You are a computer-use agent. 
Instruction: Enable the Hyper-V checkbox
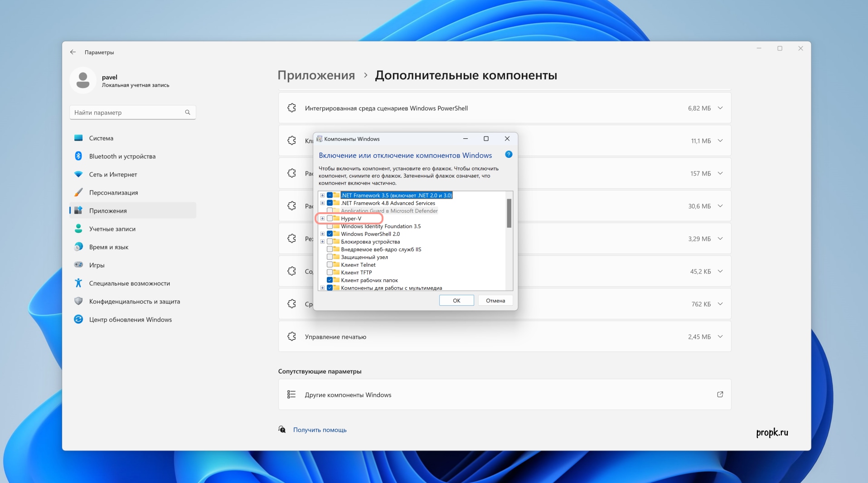(330, 219)
